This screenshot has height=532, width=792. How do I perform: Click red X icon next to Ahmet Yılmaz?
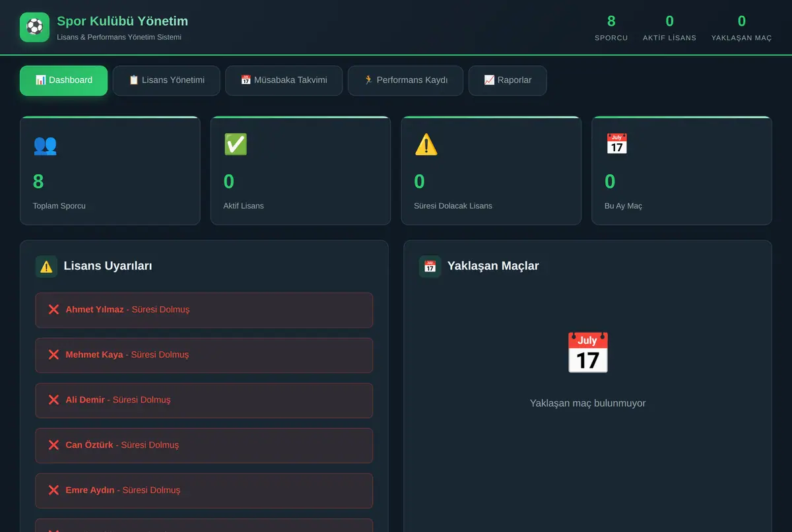click(x=53, y=310)
